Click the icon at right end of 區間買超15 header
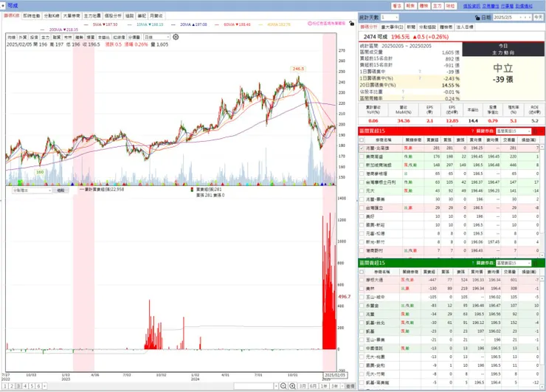This screenshot has width=546, height=392. pyautogui.click(x=536, y=131)
